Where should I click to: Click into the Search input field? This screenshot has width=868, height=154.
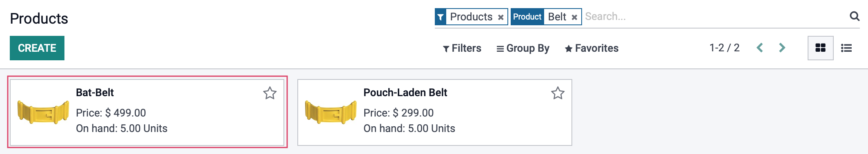[x=714, y=17]
